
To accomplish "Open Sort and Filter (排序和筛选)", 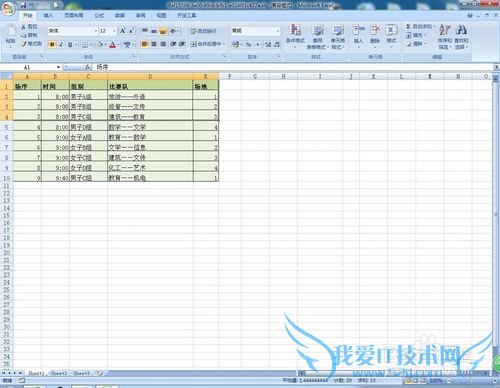I will (445, 37).
